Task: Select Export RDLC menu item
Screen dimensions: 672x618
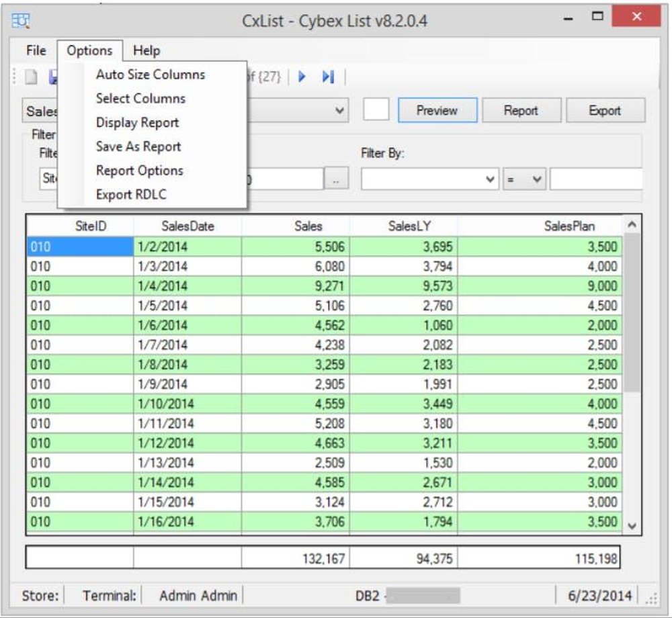Action: [x=131, y=194]
